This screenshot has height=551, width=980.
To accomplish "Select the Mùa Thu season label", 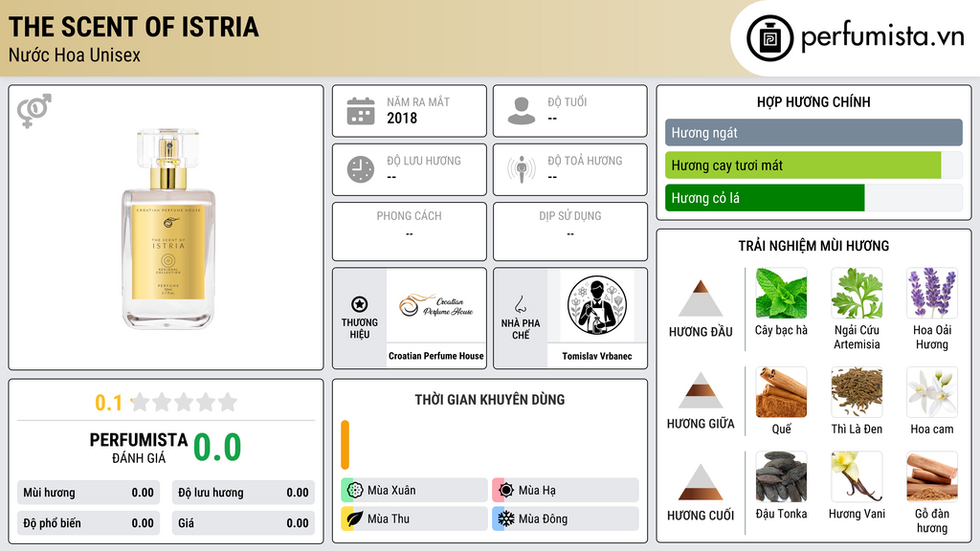I will (389, 518).
